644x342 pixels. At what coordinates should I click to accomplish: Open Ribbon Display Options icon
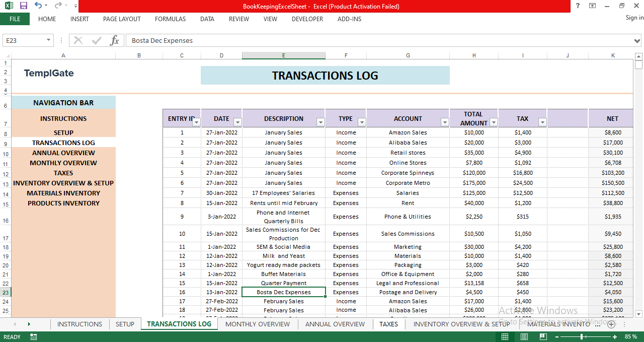[593, 6]
